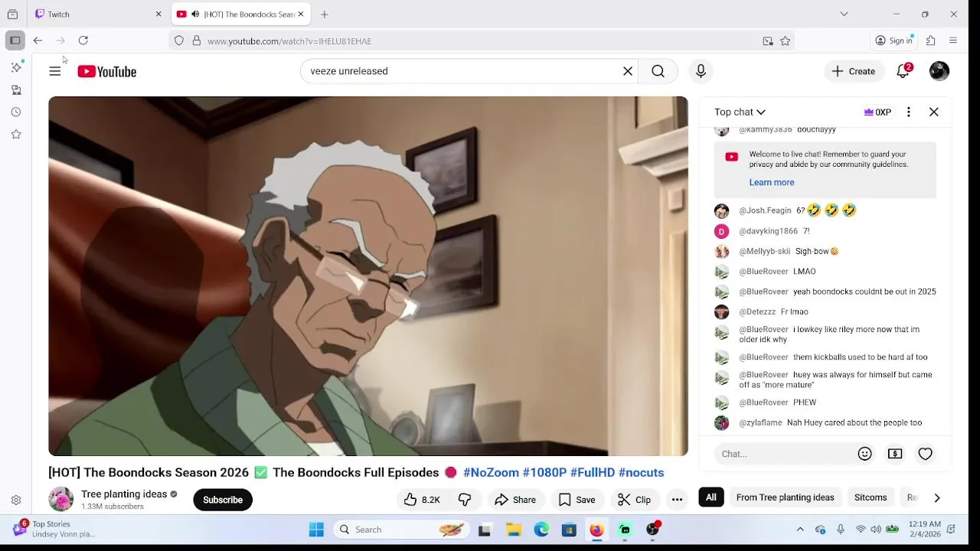
Task: Close the live chat panel
Action: click(934, 112)
